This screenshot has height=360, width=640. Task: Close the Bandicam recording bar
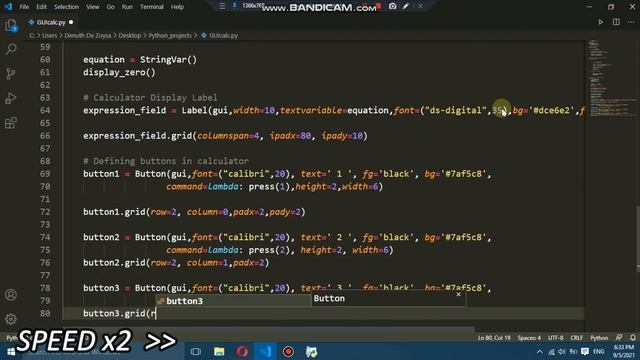(420, 6)
